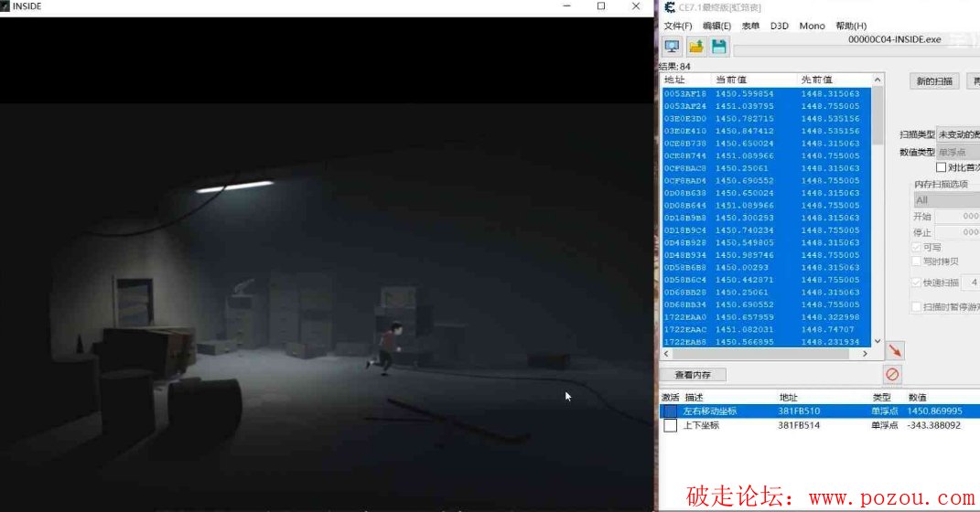Open the Mono menu
980x512 pixels.
coord(812,26)
